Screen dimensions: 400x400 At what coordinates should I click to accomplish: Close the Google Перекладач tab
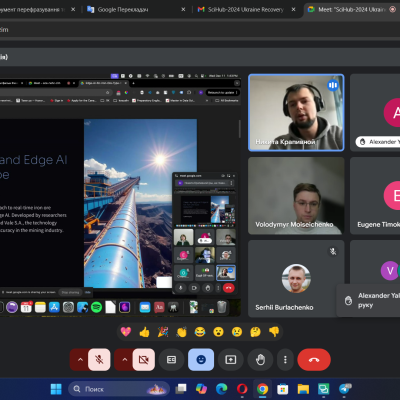183,9
